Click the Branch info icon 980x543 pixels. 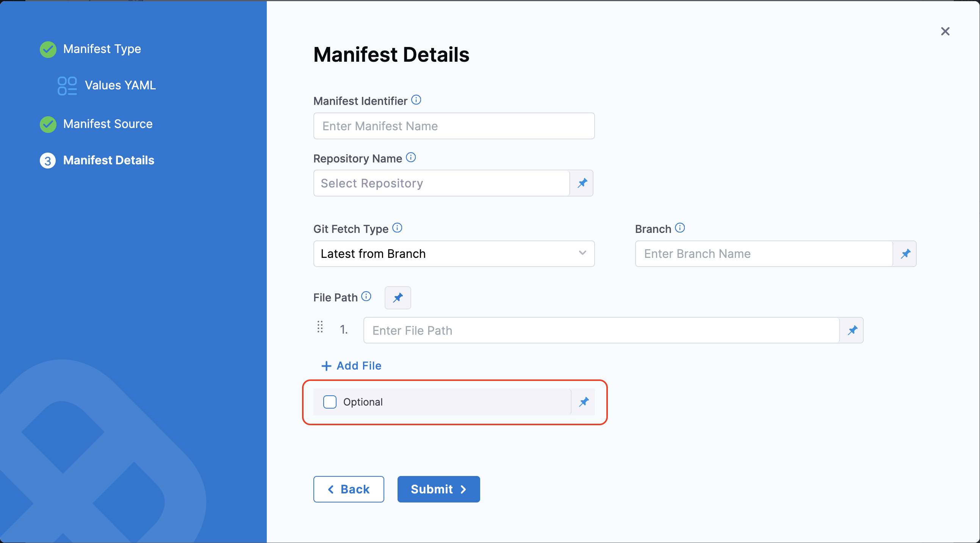680,228
